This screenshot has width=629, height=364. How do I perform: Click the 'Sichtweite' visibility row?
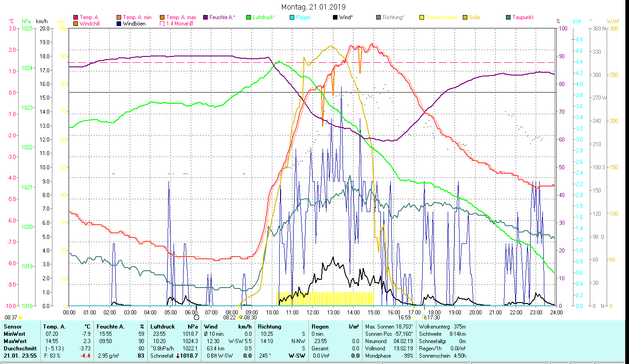[x=442, y=334]
